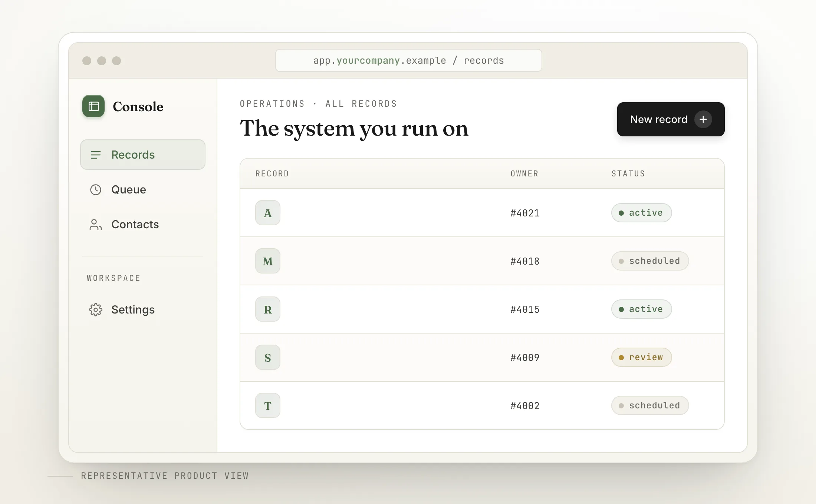Click the plus icon on New record
This screenshot has height=504, width=816.
pyautogui.click(x=703, y=119)
